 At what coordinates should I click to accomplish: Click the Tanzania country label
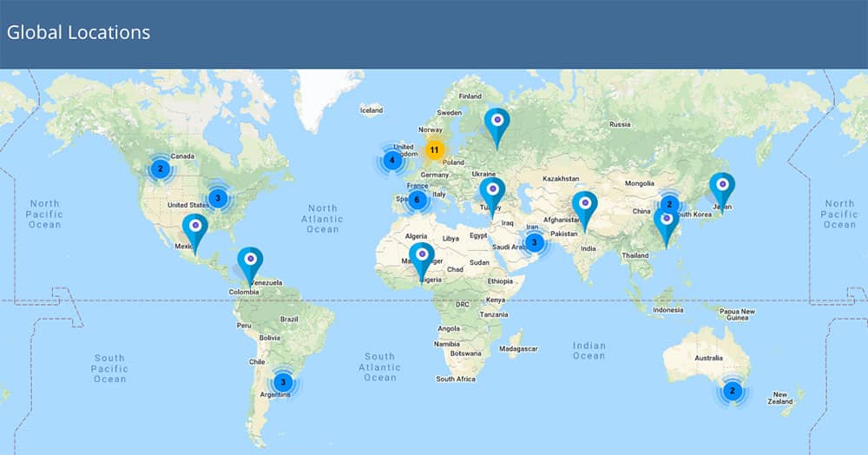(x=494, y=314)
